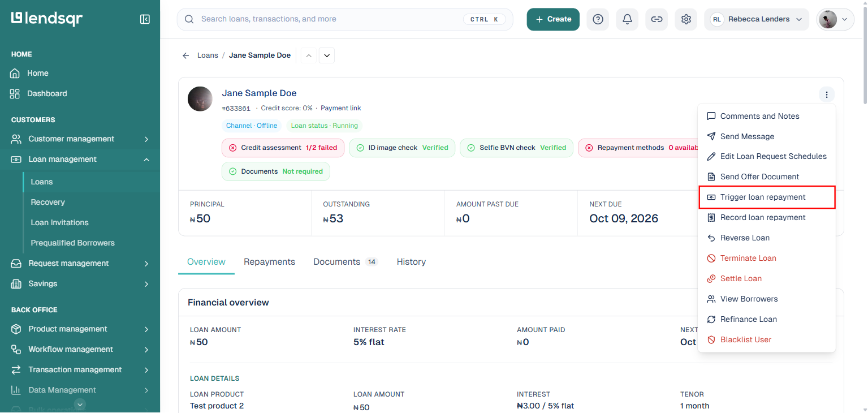
Task: Open settings gear icon
Action: 686,19
